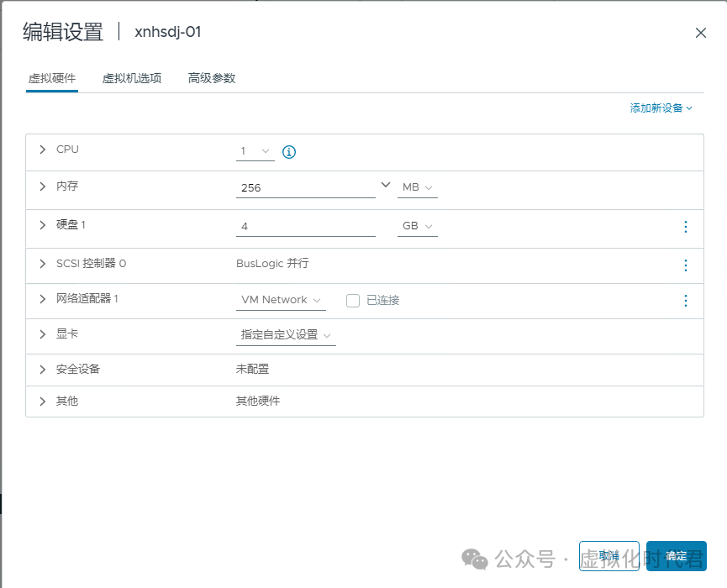Open the memory unit MB dropdown
The image size is (727, 588).
click(x=417, y=188)
